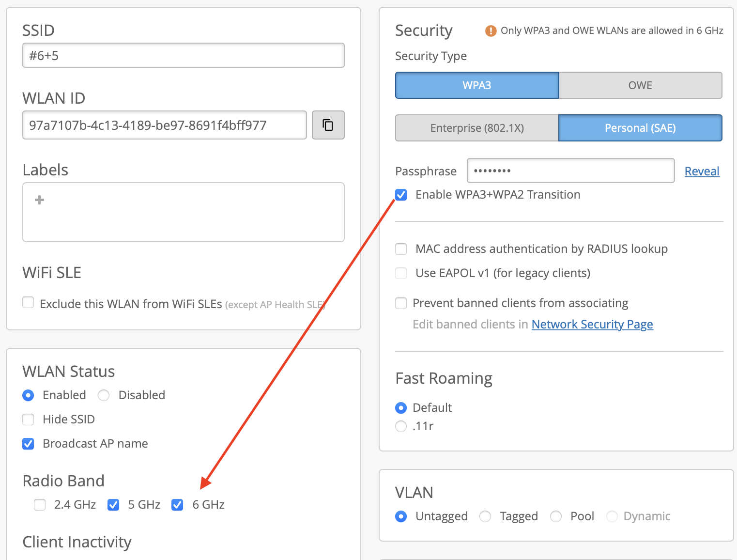737x560 pixels.
Task: Exclude this WLAN from WiFi SLEs
Action: click(x=29, y=303)
